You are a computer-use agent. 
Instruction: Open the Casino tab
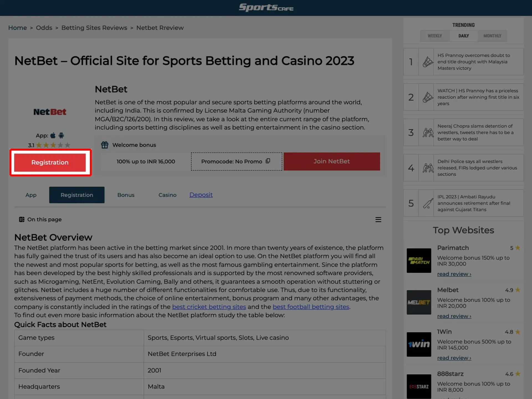click(167, 195)
